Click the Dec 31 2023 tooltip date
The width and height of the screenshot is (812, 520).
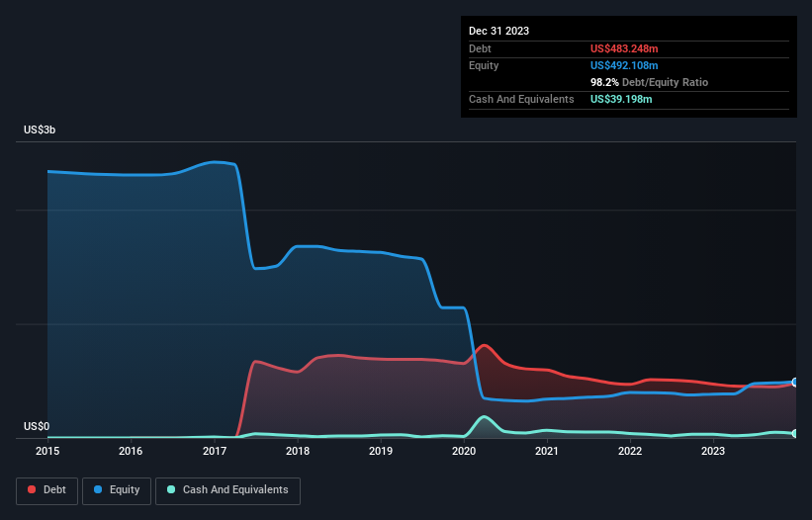click(x=498, y=31)
